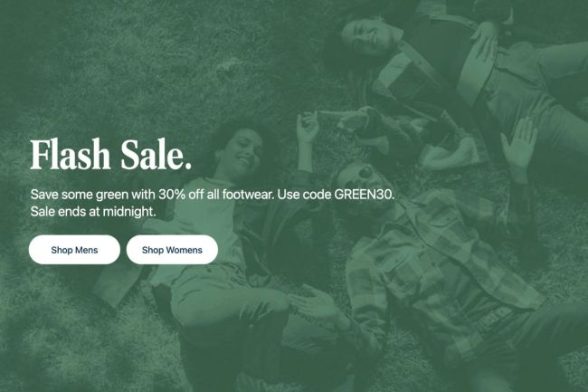
Task: Click the word "Mens" on white button
Action: click(86, 250)
